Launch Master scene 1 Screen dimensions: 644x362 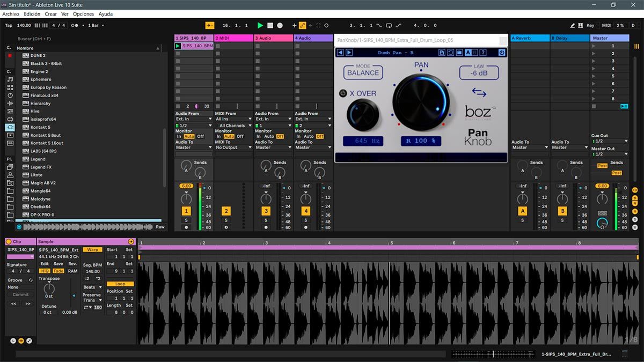[594, 46]
